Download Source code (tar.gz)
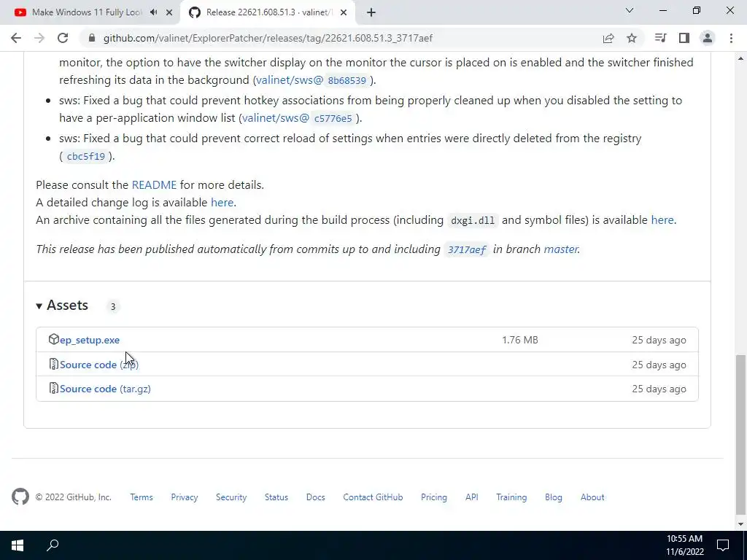747x560 pixels. click(105, 389)
